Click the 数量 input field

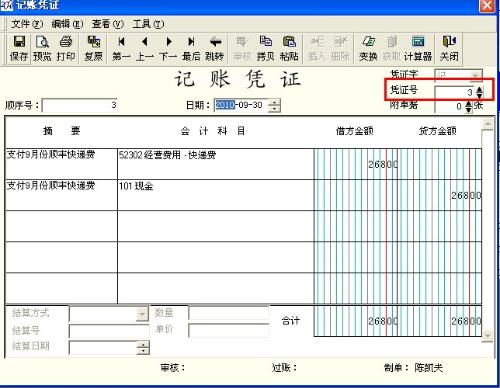click(229, 313)
